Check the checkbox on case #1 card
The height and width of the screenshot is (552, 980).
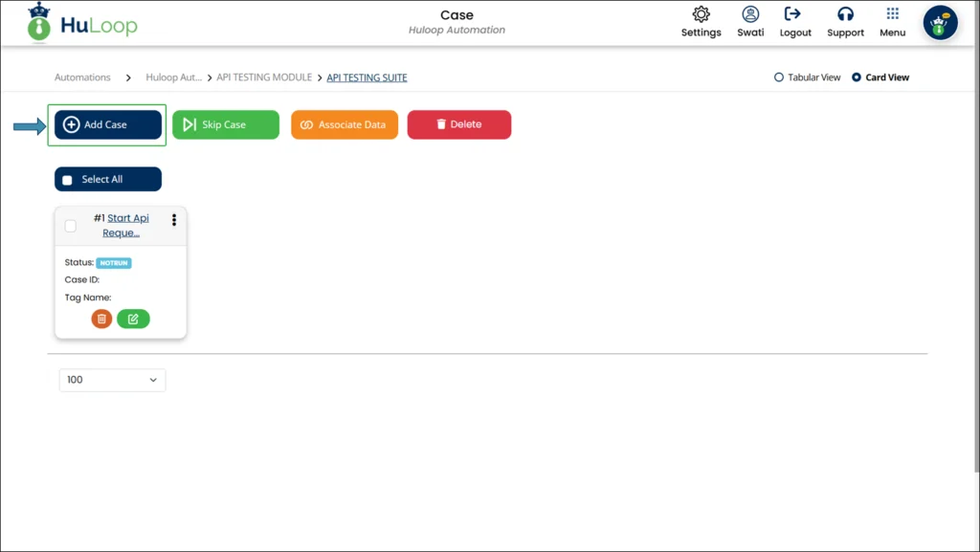tap(71, 226)
